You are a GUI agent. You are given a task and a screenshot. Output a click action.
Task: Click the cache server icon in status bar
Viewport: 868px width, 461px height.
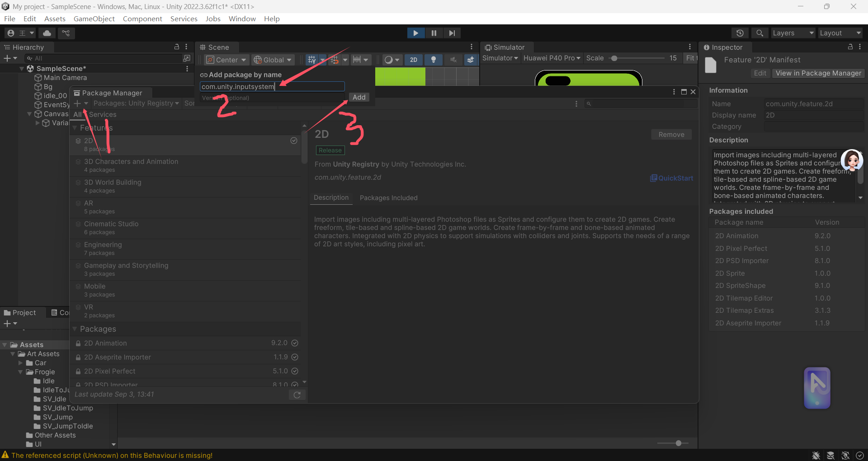830,456
